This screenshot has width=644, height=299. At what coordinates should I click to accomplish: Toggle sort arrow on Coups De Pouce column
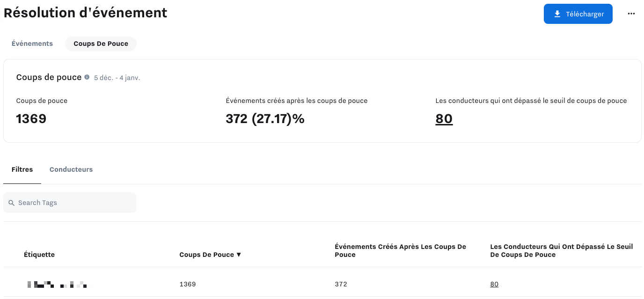[238, 255]
